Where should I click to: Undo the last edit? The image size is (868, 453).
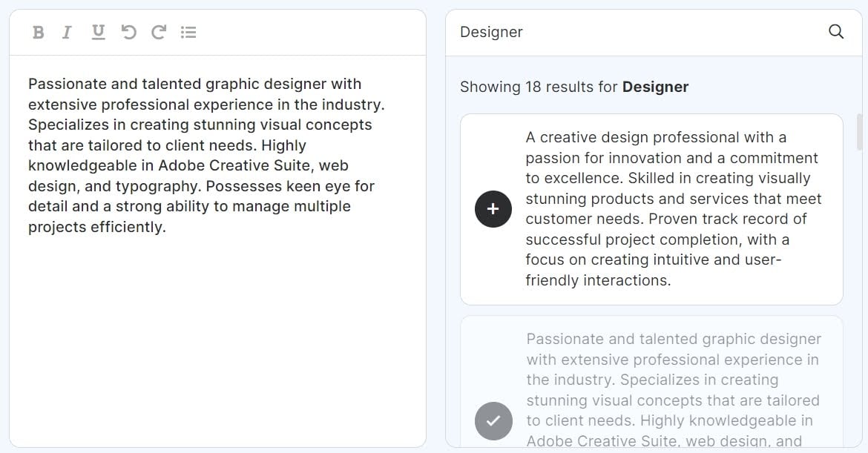[128, 32]
